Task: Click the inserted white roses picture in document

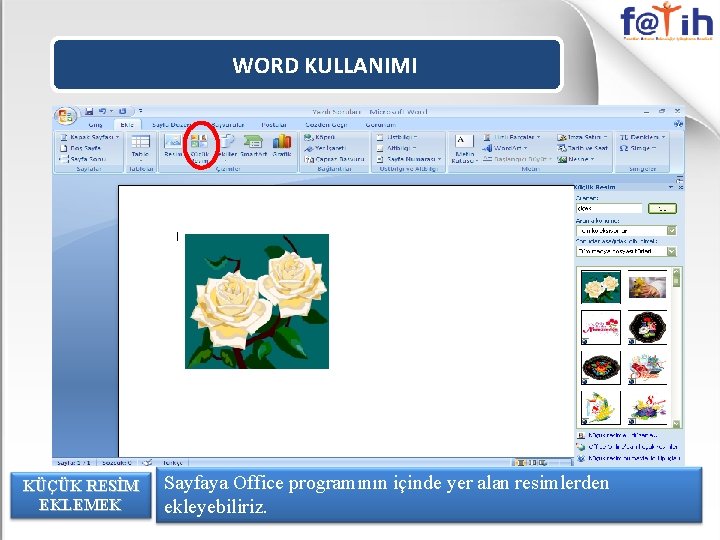Action: [x=257, y=301]
